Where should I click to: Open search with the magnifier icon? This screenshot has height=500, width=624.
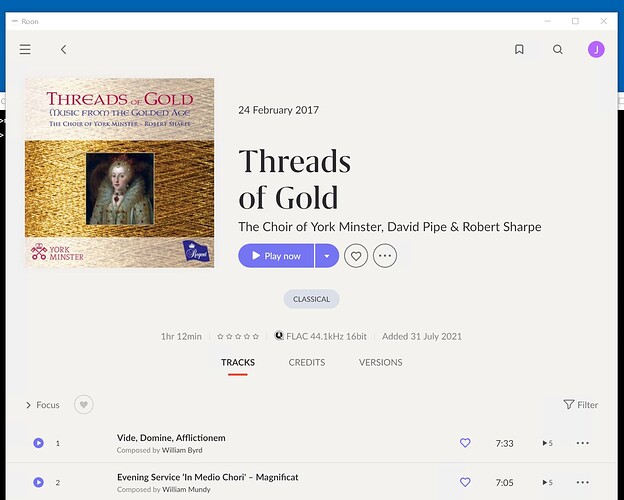(x=558, y=49)
